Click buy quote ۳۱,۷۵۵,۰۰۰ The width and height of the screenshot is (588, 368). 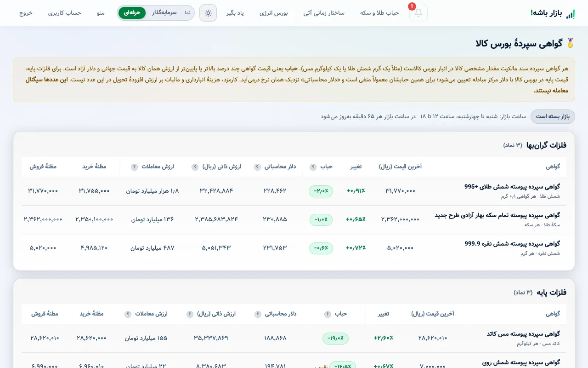click(94, 191)
